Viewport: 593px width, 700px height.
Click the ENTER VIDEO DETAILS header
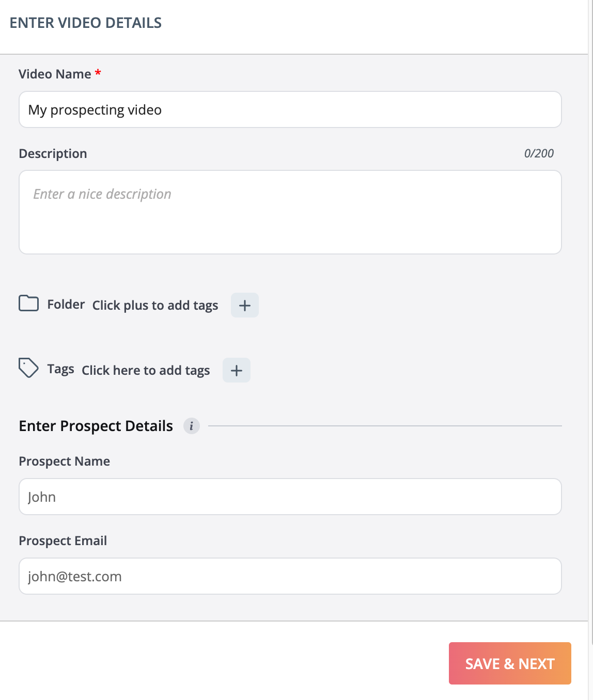pyautogui.click(x=86, y=23)
